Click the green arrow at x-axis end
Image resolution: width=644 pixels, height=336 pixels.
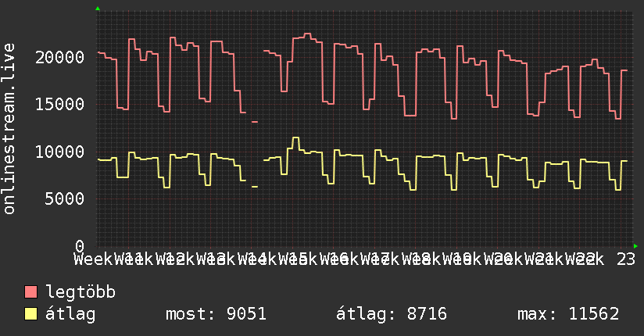(x=635, y=246)
